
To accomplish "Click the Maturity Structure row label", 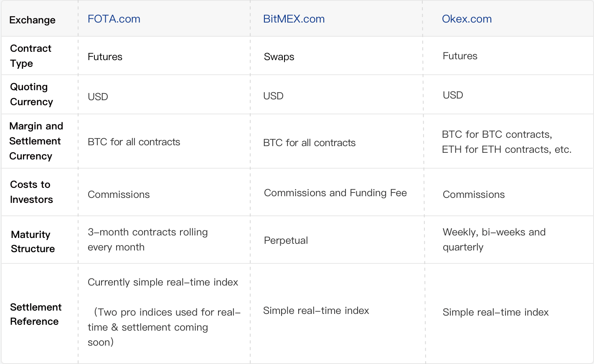I will point(33,242).
